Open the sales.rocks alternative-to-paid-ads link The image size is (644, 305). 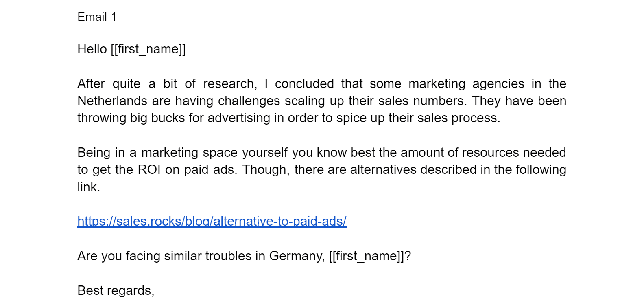(x=212, y=221)
